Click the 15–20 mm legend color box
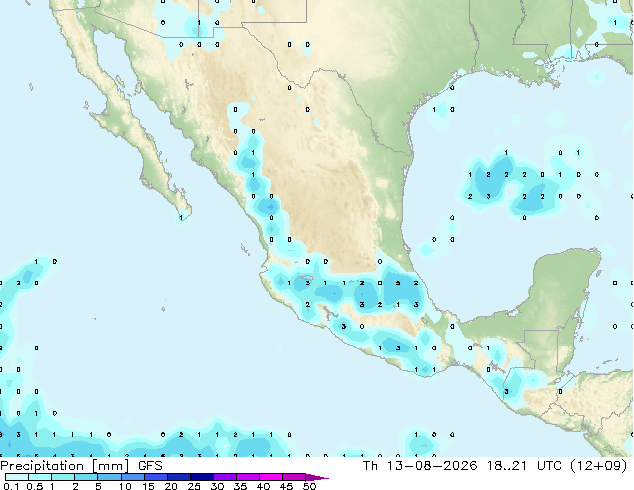The width and height of the screenshot is (634, 490). pyautogui.click(x=155, y=477)
